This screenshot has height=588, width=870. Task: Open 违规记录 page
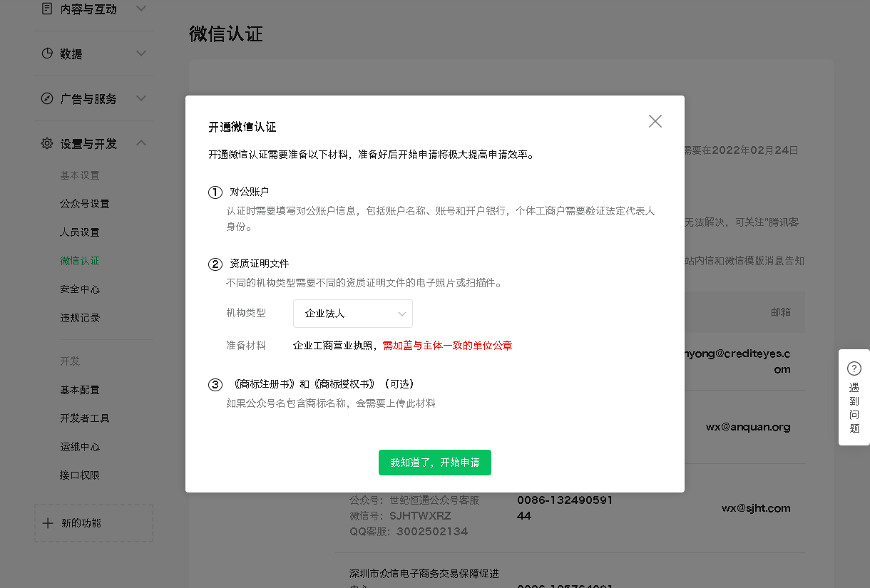click(80, 318)
